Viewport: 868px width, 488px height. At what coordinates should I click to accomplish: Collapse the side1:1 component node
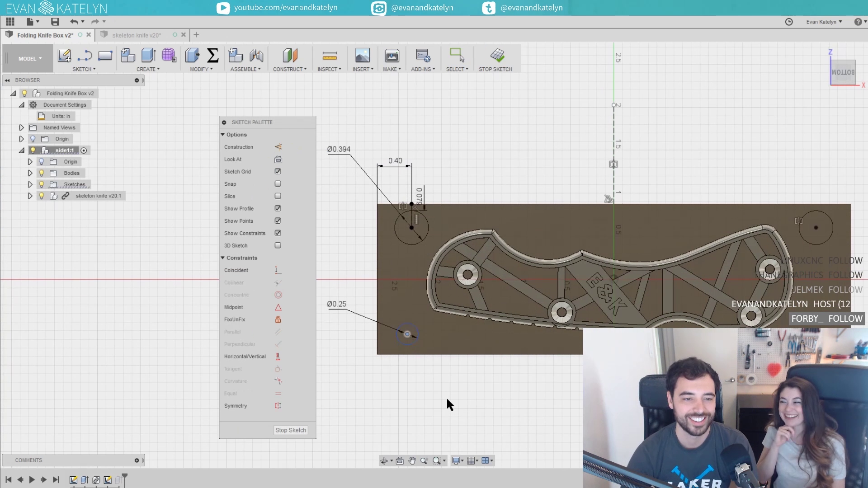click(21, 150)
